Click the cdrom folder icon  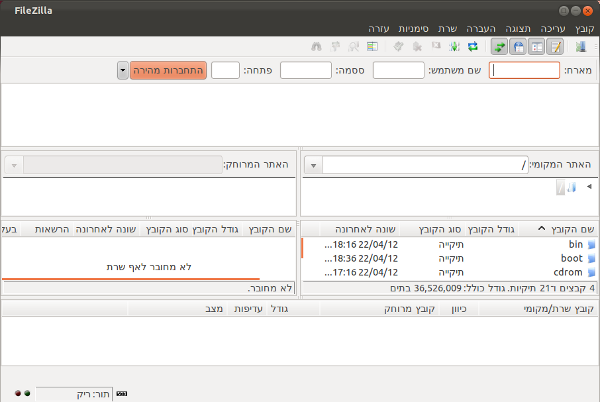tap(591, 273)
